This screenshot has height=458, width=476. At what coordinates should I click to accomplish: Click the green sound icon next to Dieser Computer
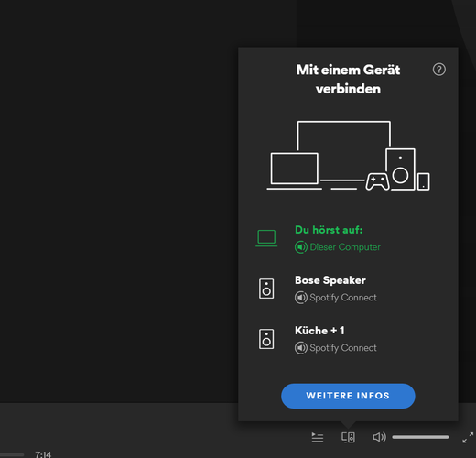coord(301,247)
